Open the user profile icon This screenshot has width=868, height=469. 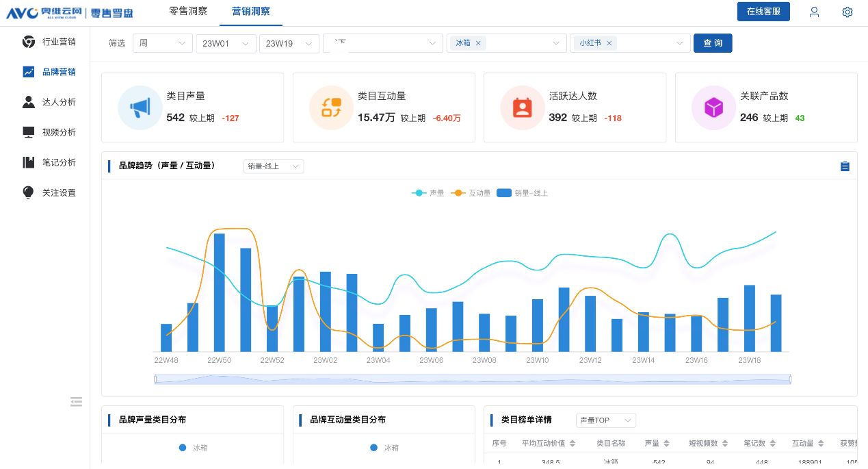(x=814, y=12)
